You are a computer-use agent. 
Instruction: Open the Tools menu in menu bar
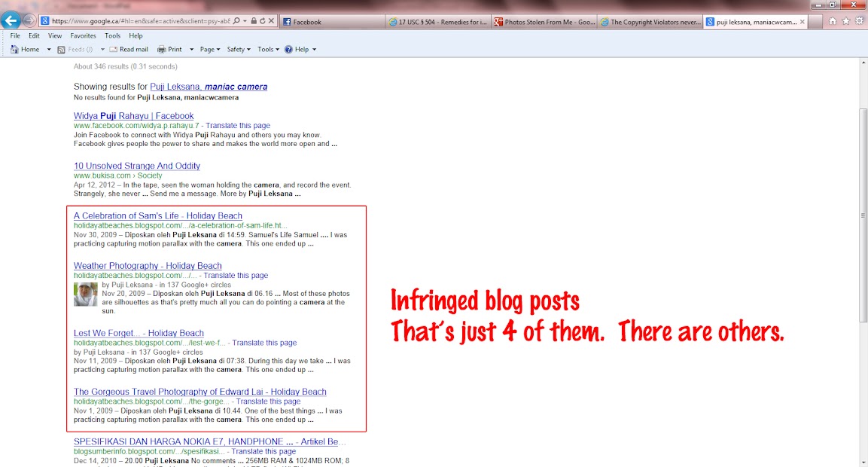coord(112,35)
